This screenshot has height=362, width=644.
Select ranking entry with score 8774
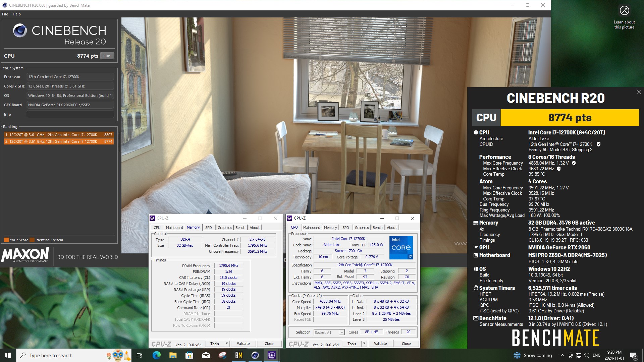pyautogui.click(x=59, y=141)
